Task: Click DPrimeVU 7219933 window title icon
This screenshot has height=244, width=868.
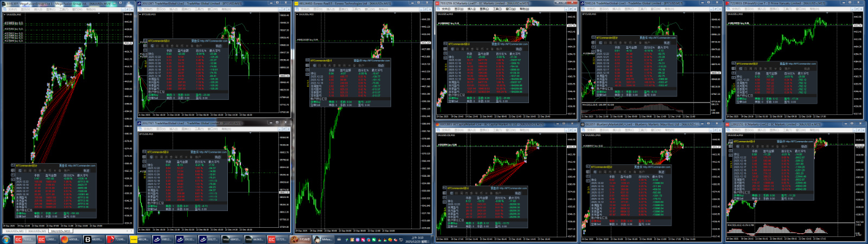Action: (727, 3)
